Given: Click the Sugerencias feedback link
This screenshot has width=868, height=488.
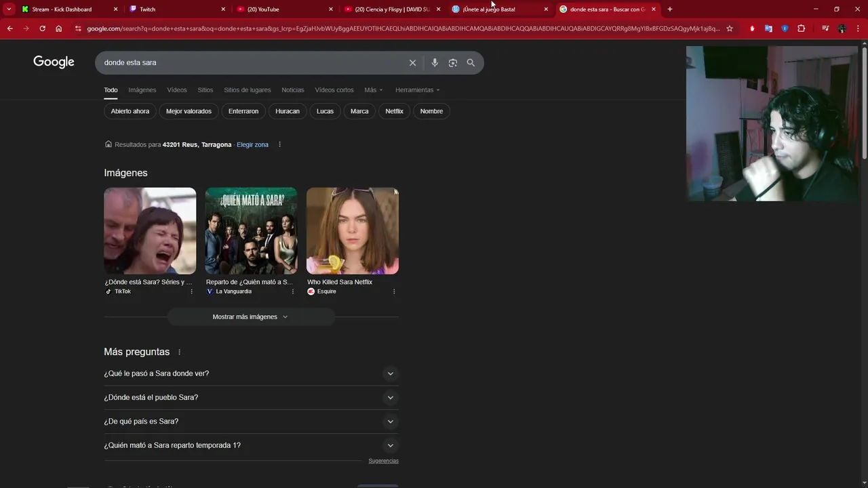Looking at the screenshot, I should (384, 461).
